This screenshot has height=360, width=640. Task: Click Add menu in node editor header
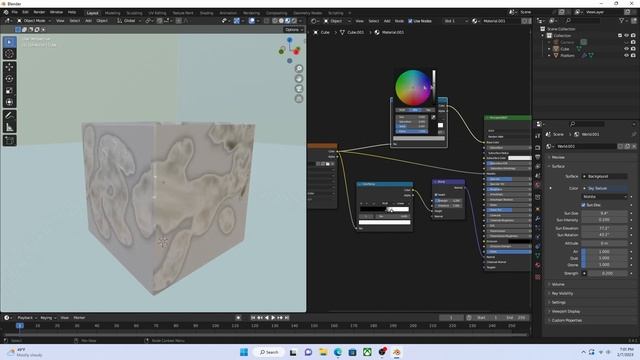pyautogui.click(x=387, y=21)
